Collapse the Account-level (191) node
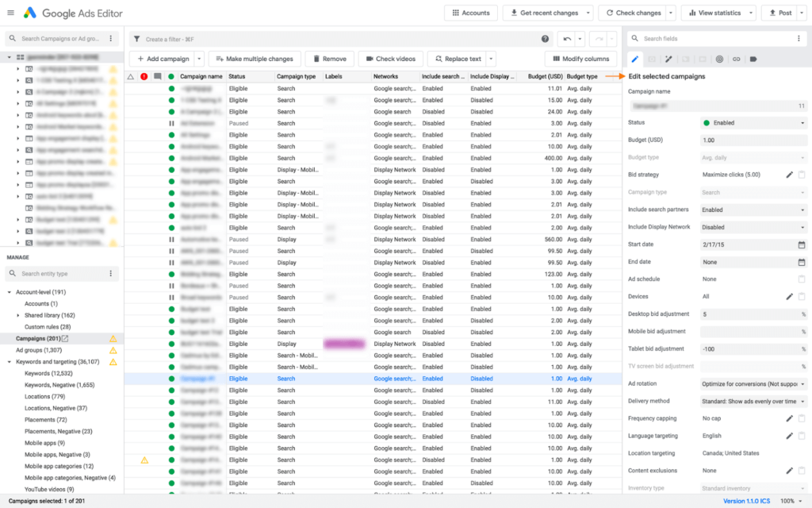812x508 pixels. tap(10, 292)
